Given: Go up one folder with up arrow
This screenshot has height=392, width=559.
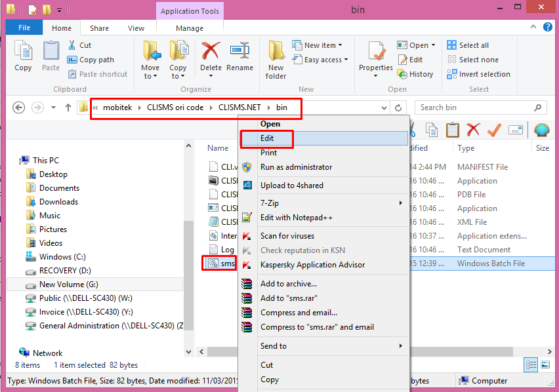Looking at the screenshot, I should tap(68, 108).
